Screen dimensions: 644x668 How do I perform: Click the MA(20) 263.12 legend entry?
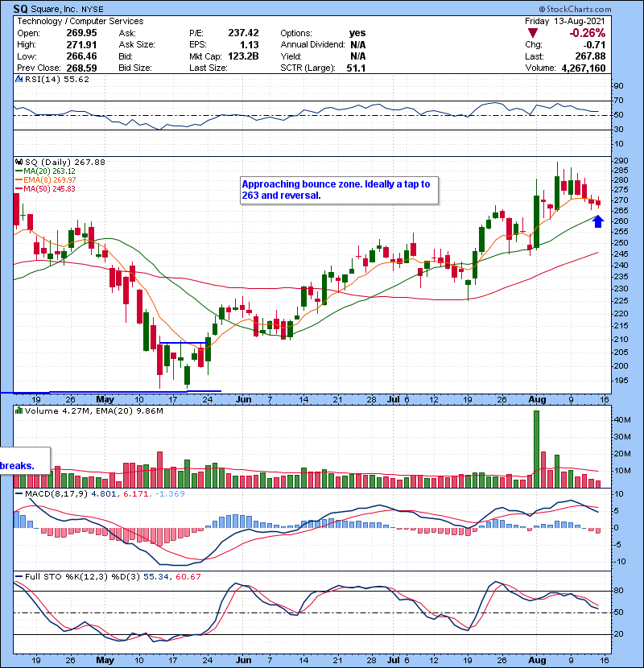[x=46, y=171]
